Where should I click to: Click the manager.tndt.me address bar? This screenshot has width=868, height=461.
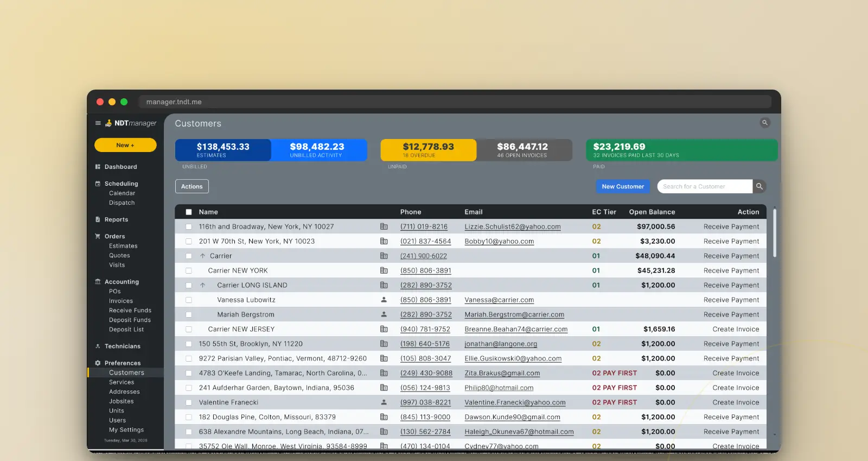pos(455,102)
